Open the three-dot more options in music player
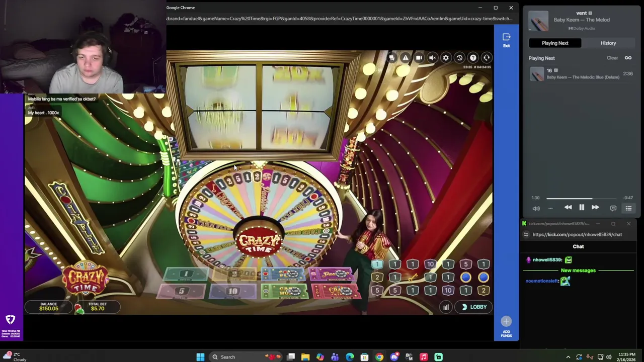 [550, 208]
